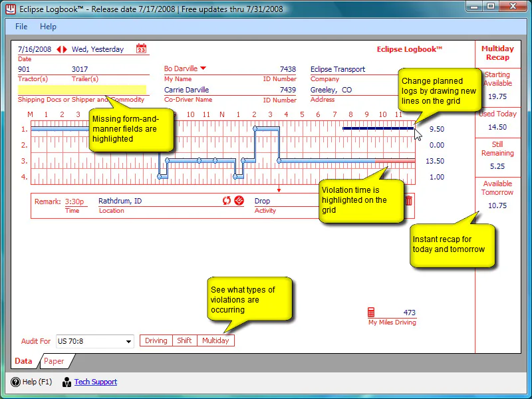Open the Help menu
The image size is (532, 399).
(x=48, y=27)
